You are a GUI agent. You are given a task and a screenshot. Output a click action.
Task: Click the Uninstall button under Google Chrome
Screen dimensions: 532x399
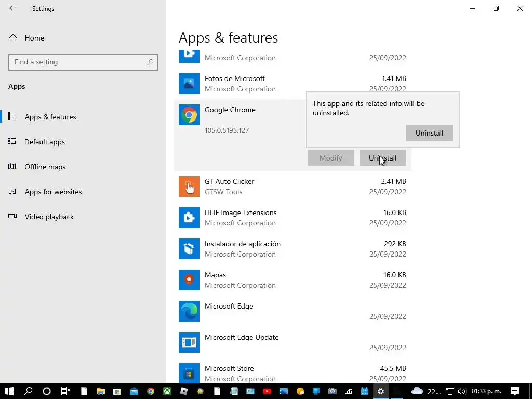[x=383, y=158]
